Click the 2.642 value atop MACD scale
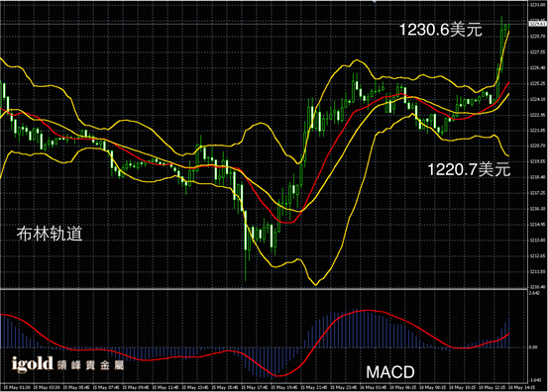 click(535, 293)
